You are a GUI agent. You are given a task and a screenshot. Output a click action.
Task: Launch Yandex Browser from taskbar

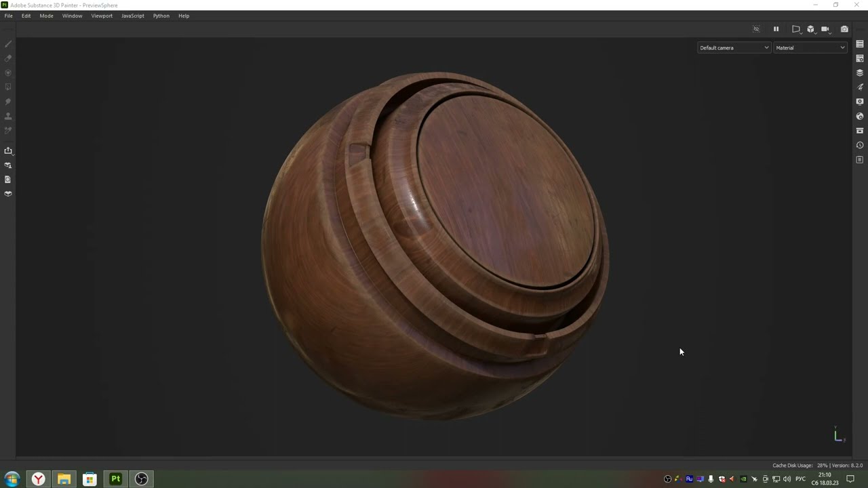(39, 479)
